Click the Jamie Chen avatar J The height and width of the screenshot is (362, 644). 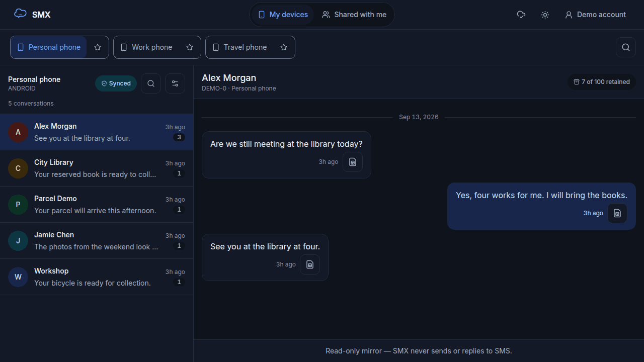click(x=18, y=241)
